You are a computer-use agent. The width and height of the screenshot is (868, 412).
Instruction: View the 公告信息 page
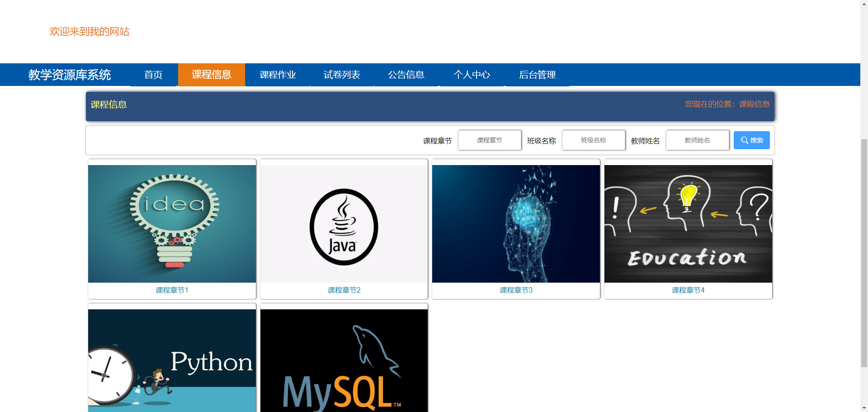point(406,75)
